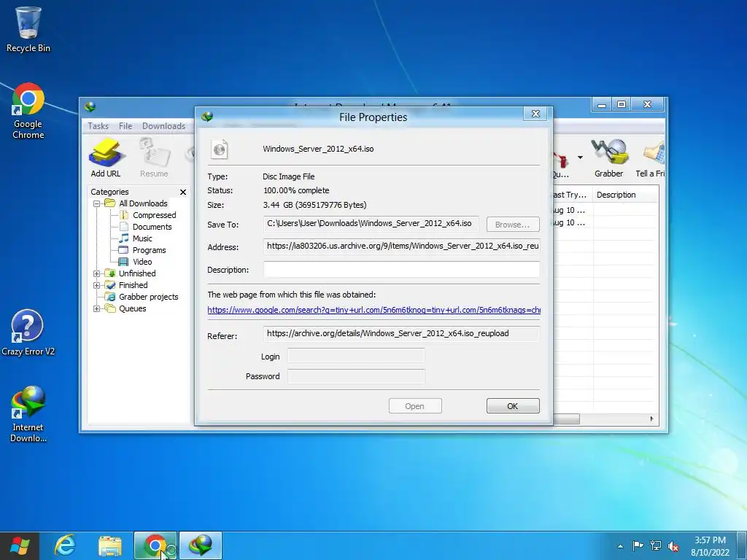
Task: Click the disc image file icon
Action: 220,149
